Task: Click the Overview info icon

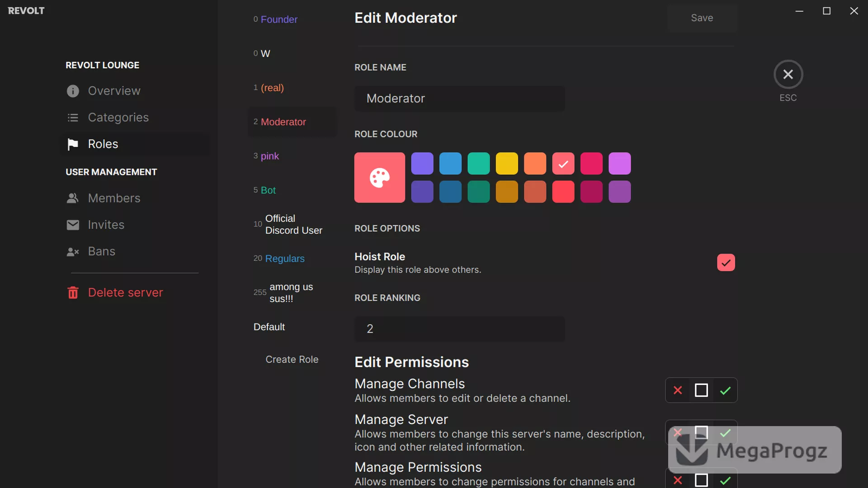Action: pyautogui.click(x=73, y=91)
